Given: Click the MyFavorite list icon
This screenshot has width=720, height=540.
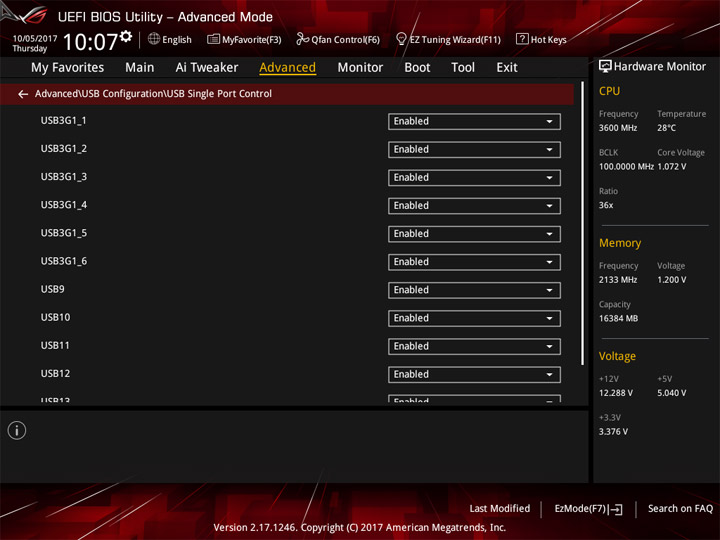Looking at the screenshot, I should click(213, 39).
